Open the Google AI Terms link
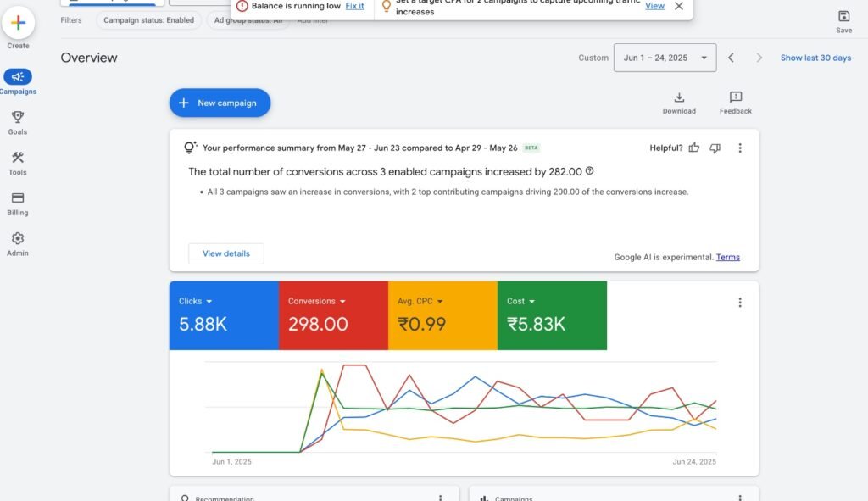 pos(727,257)
